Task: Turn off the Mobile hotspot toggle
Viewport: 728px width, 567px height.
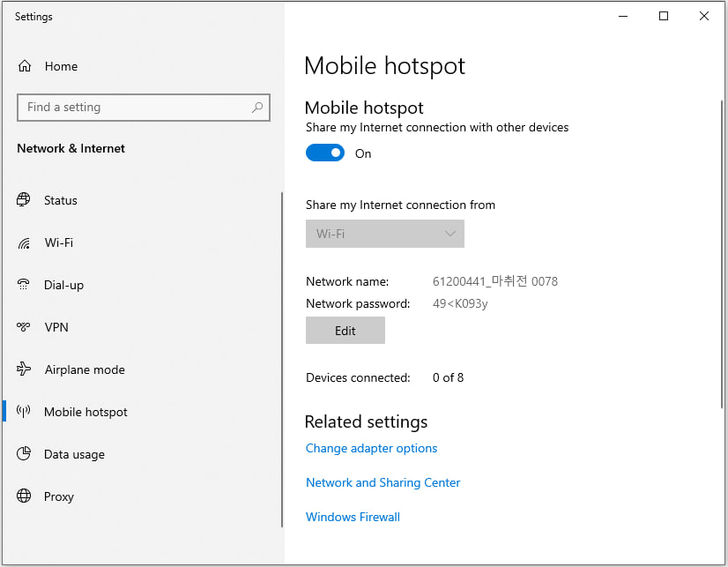Action: pos(325,153)
